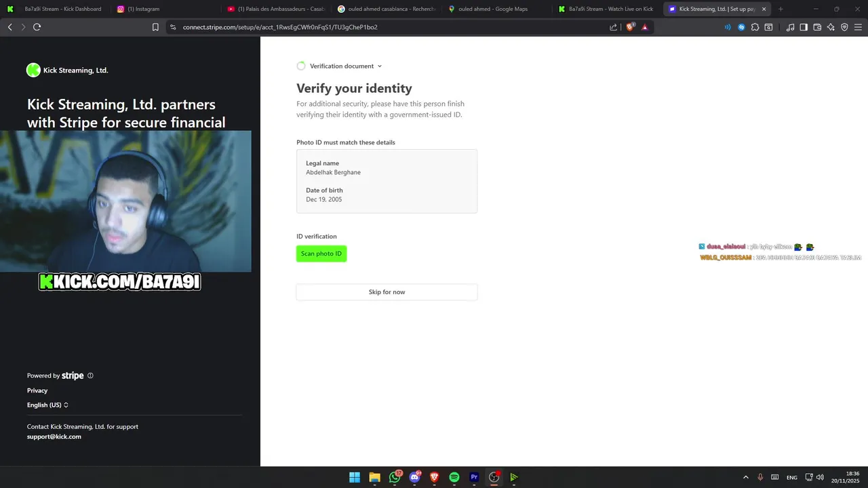Open Brave Shields lion icon
Screen dimensions: 868x488
(630, 27)
